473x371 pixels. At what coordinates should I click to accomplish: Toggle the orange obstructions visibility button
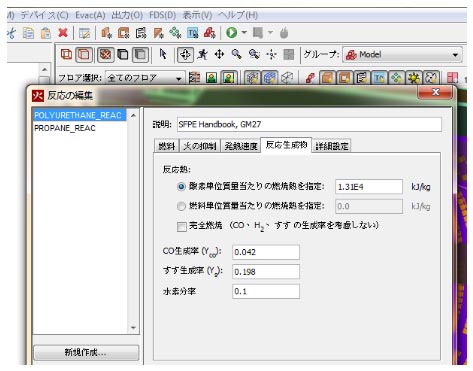pos(327,78)
